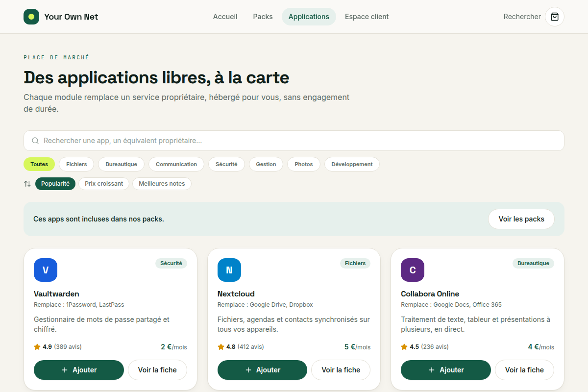Screen dimensions: 588x392
Task: Sort apps by Popularité
Action: click(x=55, y=184)
